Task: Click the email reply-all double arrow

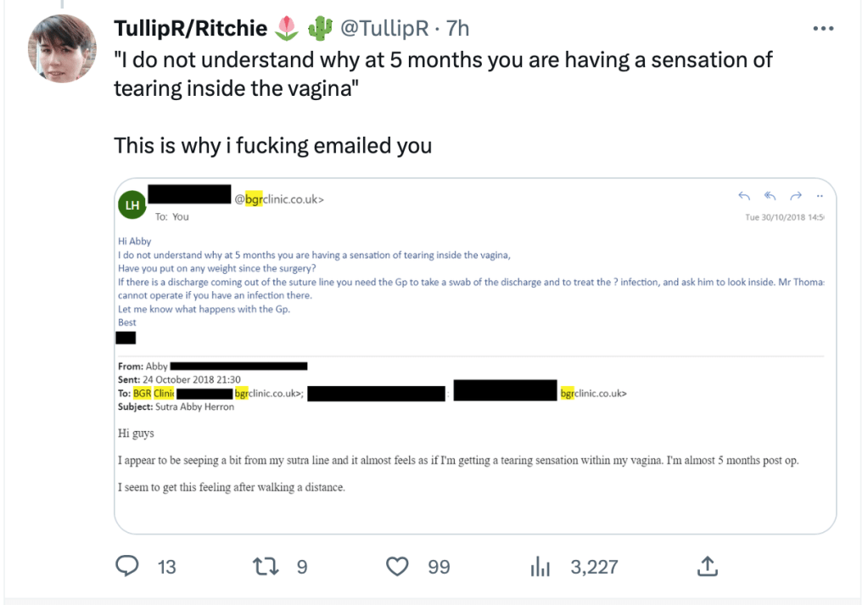Action: tap(770, 197)
